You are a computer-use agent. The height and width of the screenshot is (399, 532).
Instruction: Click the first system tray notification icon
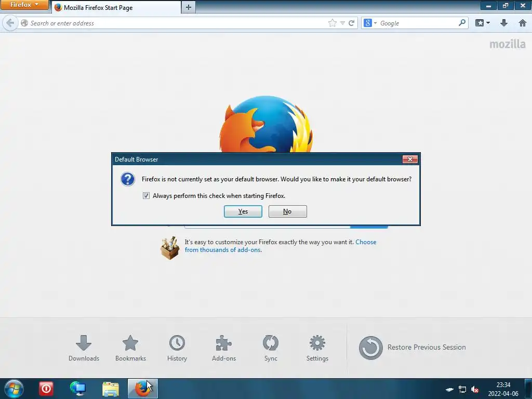pyautogui.click(x=449, y=390)
